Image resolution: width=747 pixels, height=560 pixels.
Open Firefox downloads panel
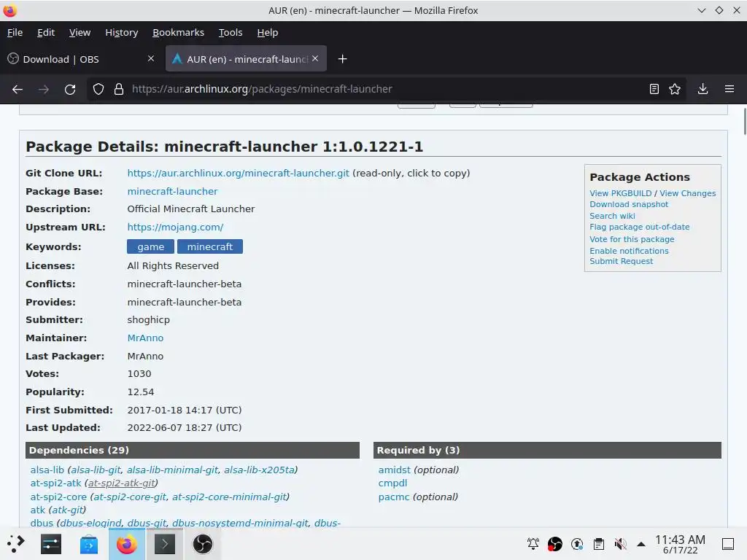point(703,89)
